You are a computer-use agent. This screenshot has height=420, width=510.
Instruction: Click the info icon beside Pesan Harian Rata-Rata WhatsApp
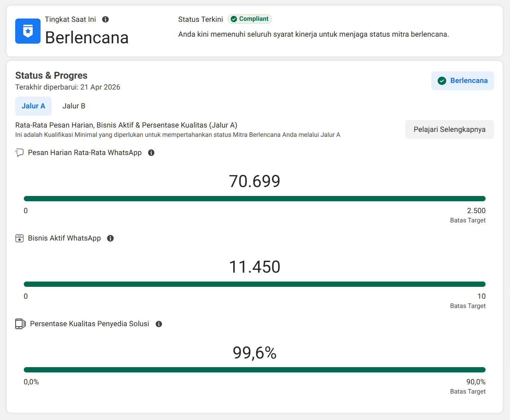pos(151,153)
